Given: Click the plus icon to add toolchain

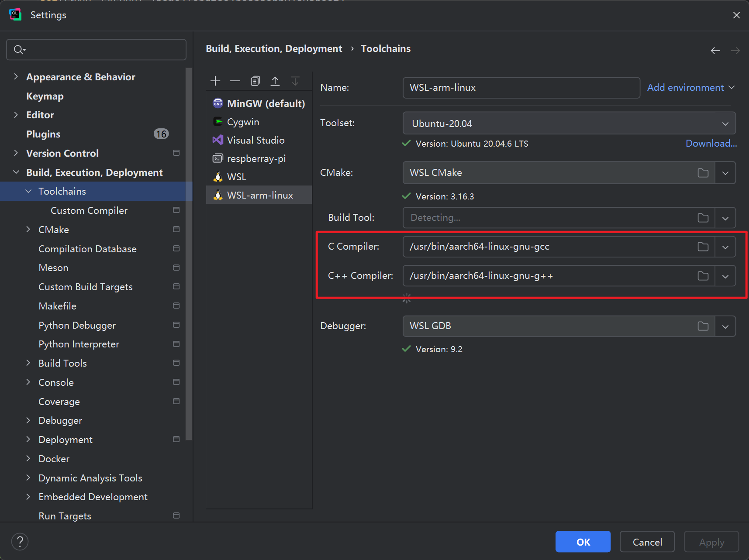Looking at the screenshot, I should [215, 81].
